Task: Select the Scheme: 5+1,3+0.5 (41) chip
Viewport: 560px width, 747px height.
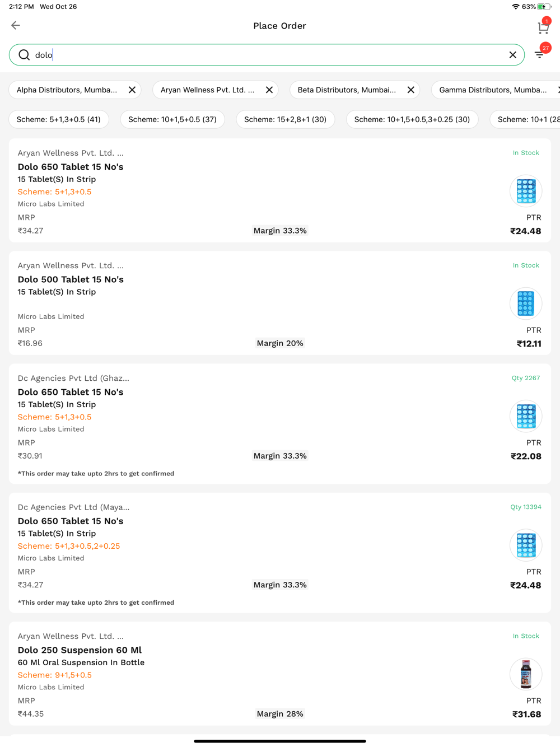Action: pos(59,119)
